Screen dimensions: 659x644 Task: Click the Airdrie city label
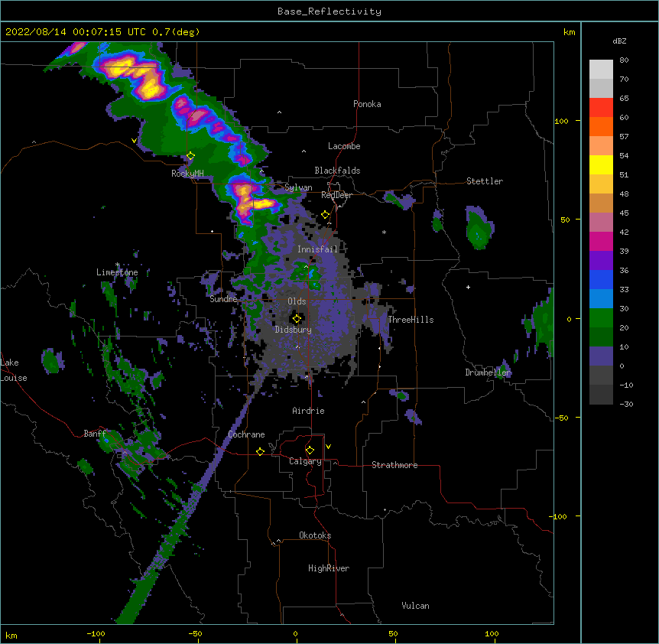point(308,411)
